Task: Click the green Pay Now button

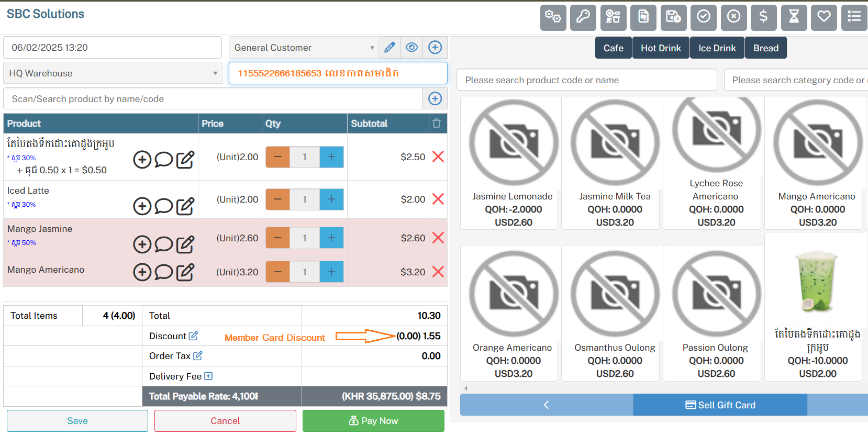Action: (x=373, y=421)
